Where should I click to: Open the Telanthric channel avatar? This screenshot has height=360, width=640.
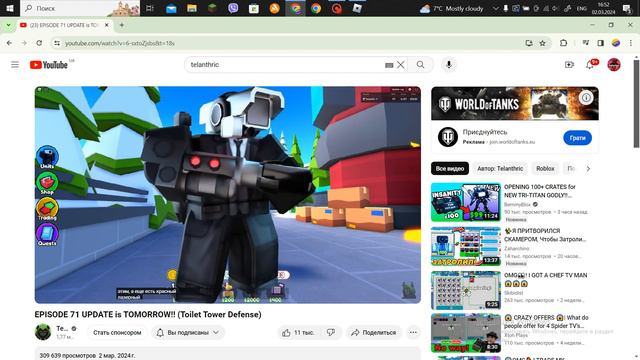43,332
